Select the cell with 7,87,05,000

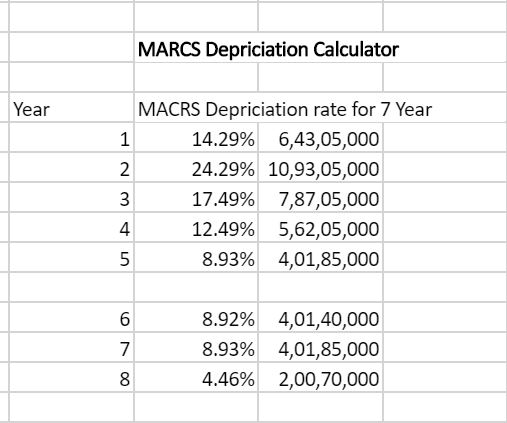[x=320, y=199]
